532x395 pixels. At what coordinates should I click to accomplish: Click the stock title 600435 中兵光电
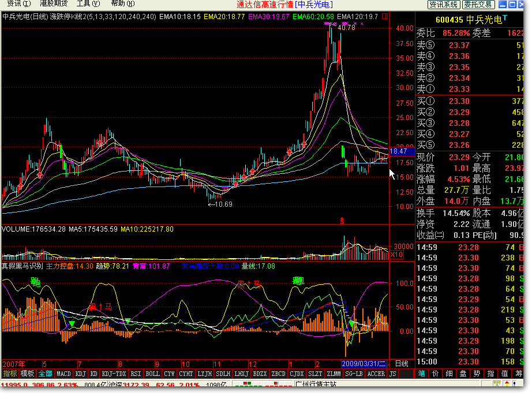tap(469, 20)
